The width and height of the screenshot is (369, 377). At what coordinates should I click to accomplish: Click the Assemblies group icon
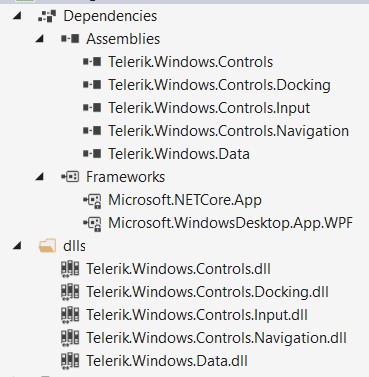point(70,39)
